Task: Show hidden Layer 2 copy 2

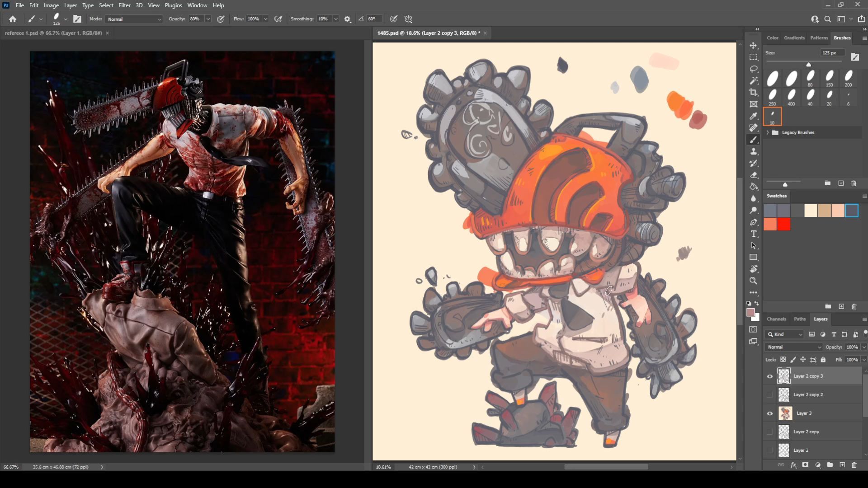Action: tap(769, 394)
